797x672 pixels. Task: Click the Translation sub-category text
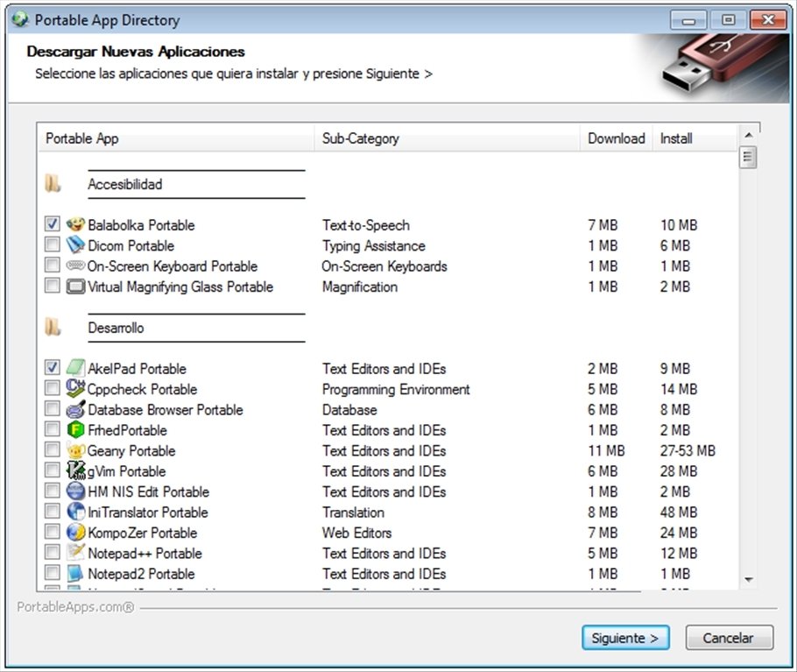click(x=353, y=513)
